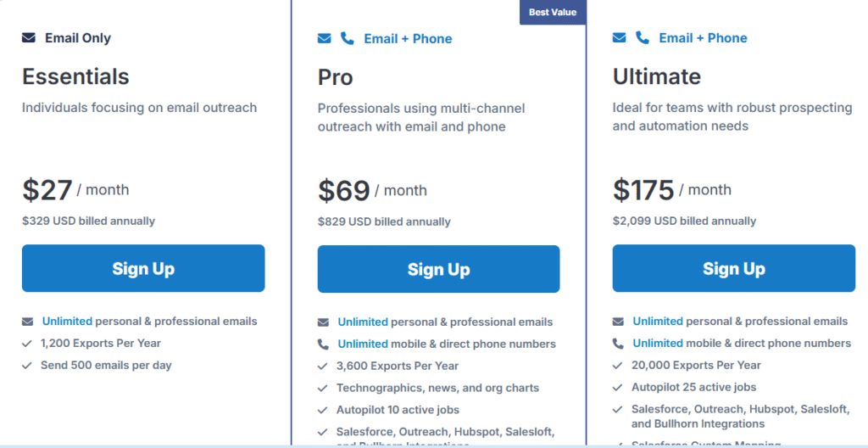Click the Email + Phone label on Ultimate
This screenshot has width=868, height=448.
tap(703, 38)
